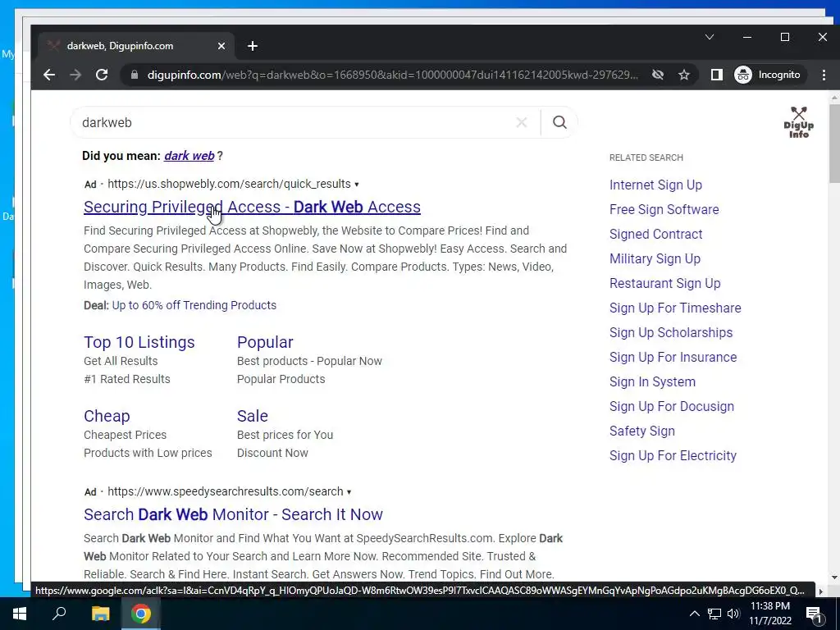Click related search Signed Contract

pos(655,234)
